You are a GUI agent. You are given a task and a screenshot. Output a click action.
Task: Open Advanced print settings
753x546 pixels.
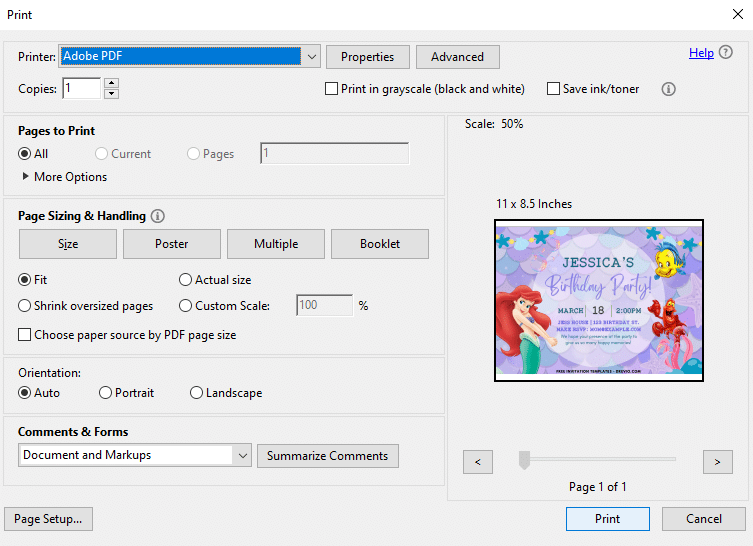click(458, 57)
